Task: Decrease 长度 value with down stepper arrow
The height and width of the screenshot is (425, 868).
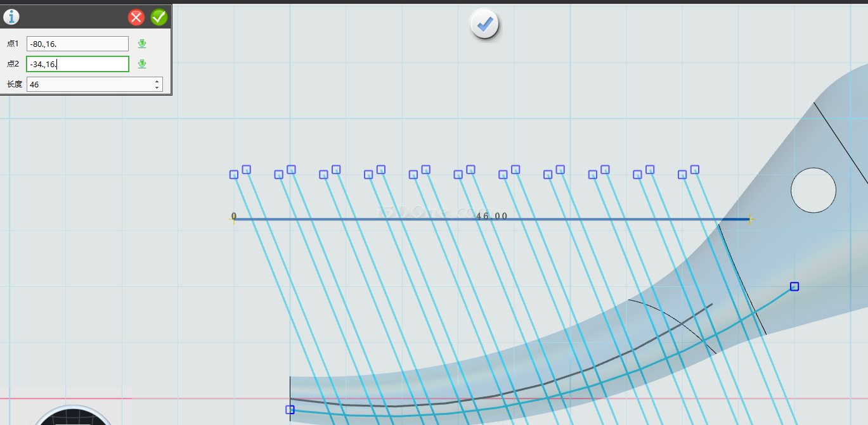Action: pyautogui.click(x=157, y=87)
